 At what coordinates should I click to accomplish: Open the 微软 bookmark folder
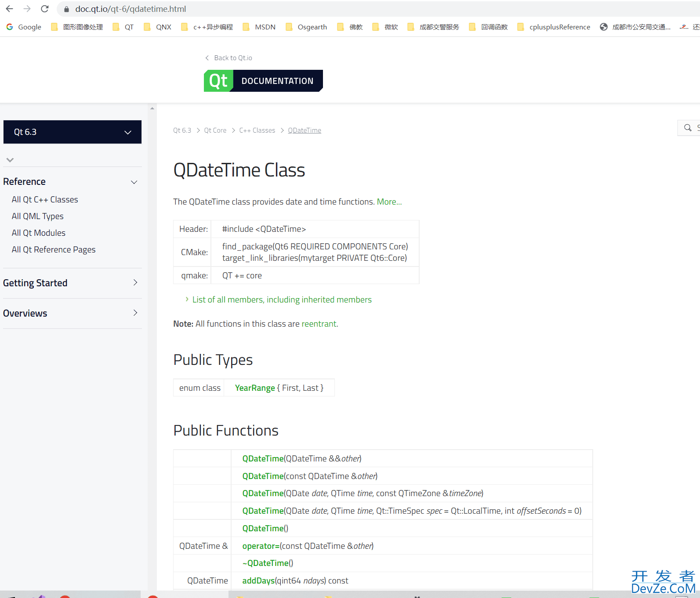click(x=385, y=27)
